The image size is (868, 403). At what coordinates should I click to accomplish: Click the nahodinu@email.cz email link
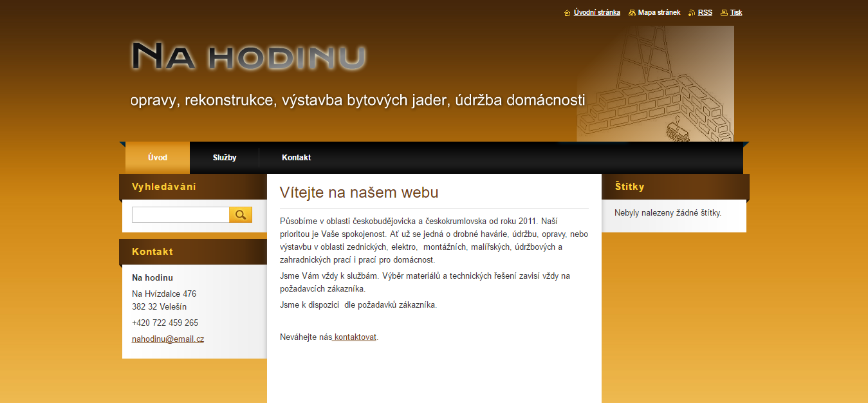pos(168,339)
